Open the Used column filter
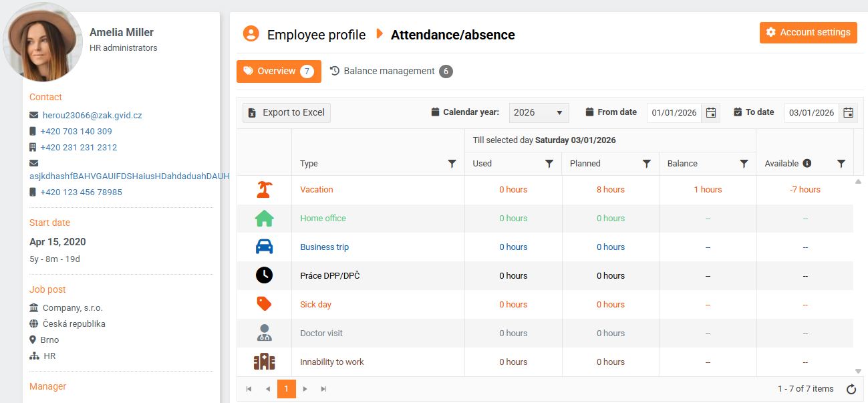 (549, 164)
